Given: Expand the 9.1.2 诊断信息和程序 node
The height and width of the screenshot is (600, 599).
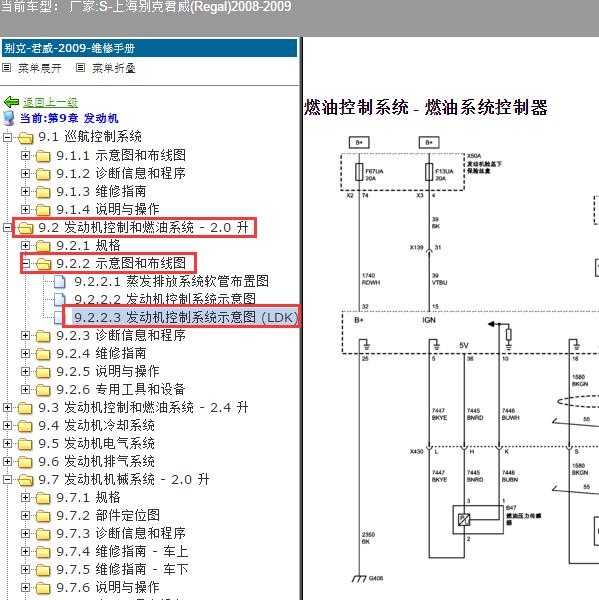Looking at the screenshot, I should coord(25,173).
